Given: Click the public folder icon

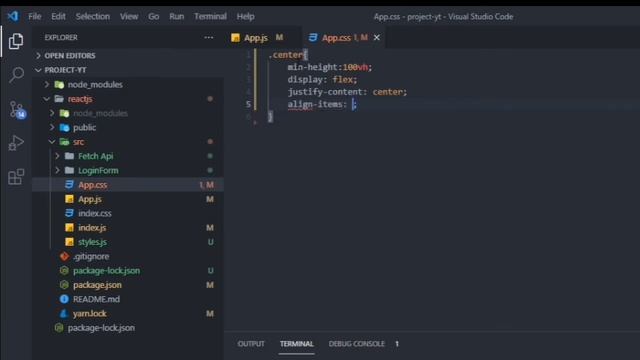Looking at the screenshot, I should (x=64, y=127).
